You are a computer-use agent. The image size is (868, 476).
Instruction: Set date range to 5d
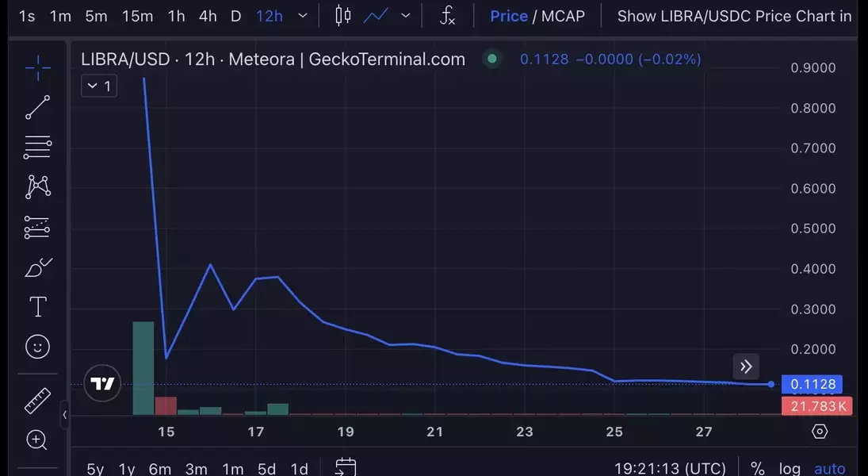pyautogui.click(x=267, y=470)
